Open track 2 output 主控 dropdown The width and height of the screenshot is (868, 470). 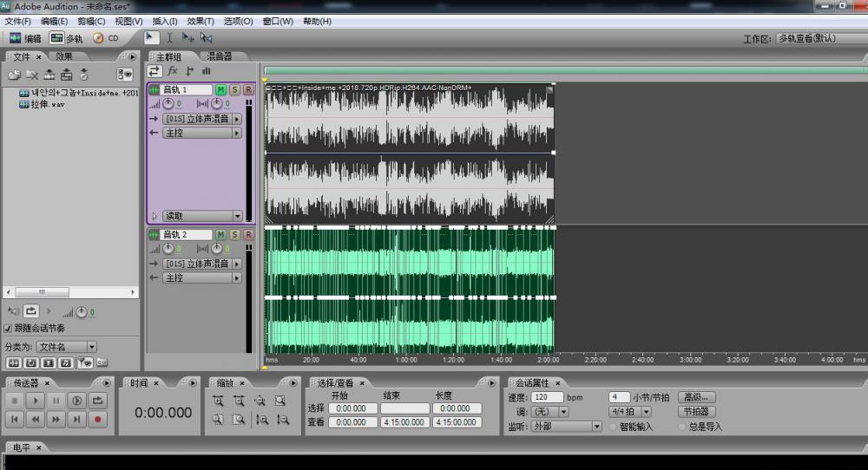pos(202,277)
